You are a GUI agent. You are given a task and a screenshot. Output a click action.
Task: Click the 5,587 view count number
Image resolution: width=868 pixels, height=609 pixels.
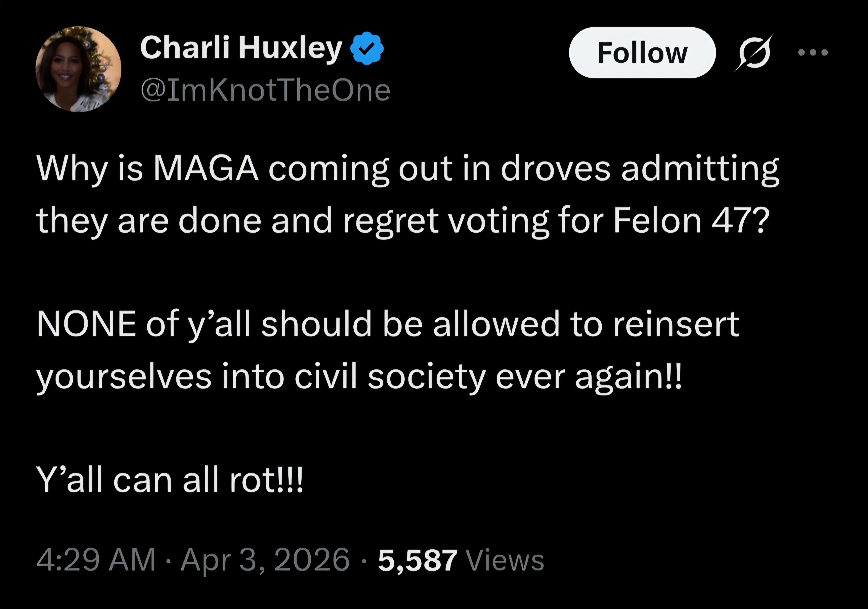(x=417, y=560)
